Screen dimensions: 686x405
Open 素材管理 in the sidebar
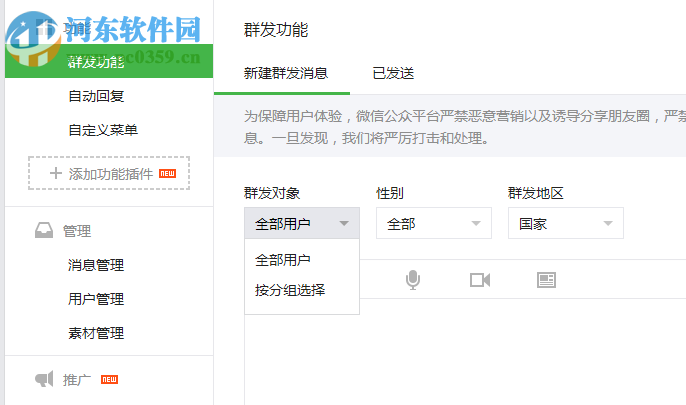(x=96, y=333)
